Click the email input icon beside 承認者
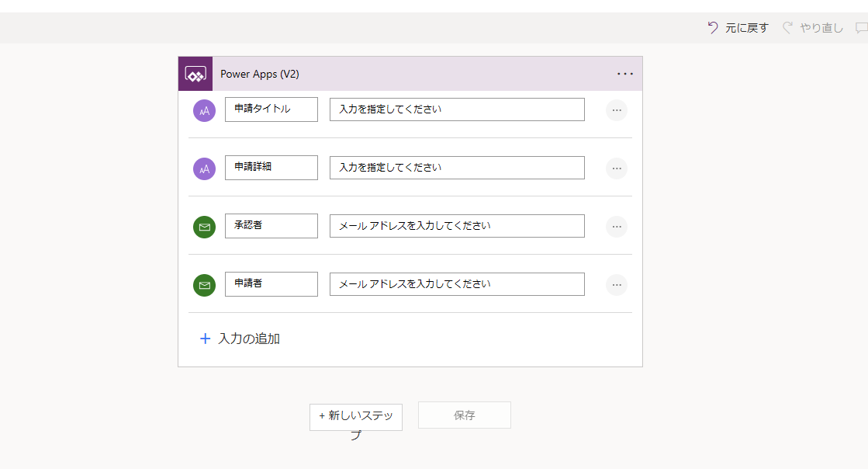868x469 pixels. click(x=203, y=226)
